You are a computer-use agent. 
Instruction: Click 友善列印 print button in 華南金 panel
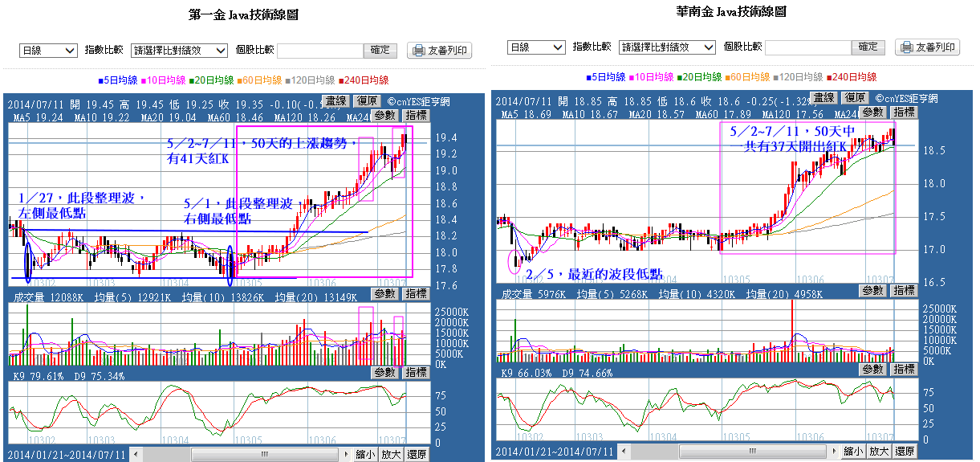click(928, 47)
